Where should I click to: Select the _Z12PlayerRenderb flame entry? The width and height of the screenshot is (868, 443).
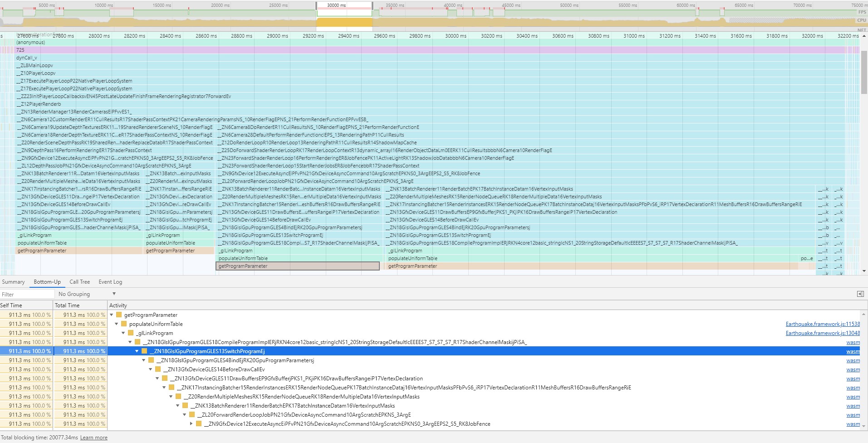[x=431, y=104]
